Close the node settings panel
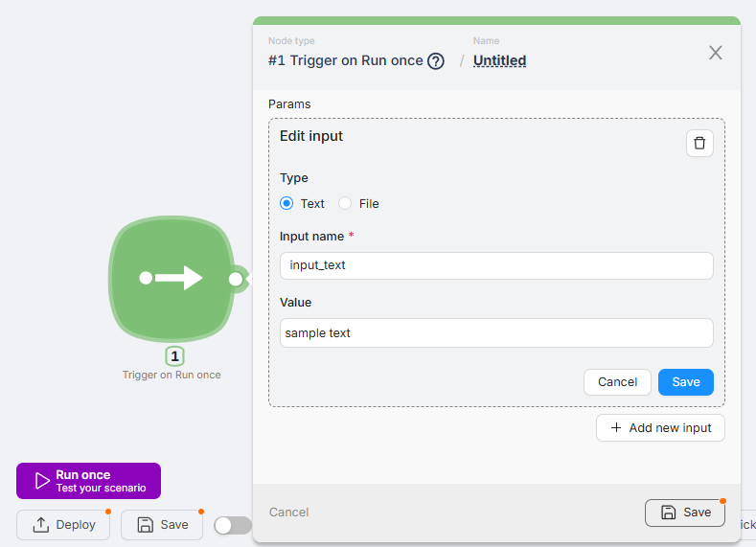This screenshot has height=547, width=756. point(715,53)
